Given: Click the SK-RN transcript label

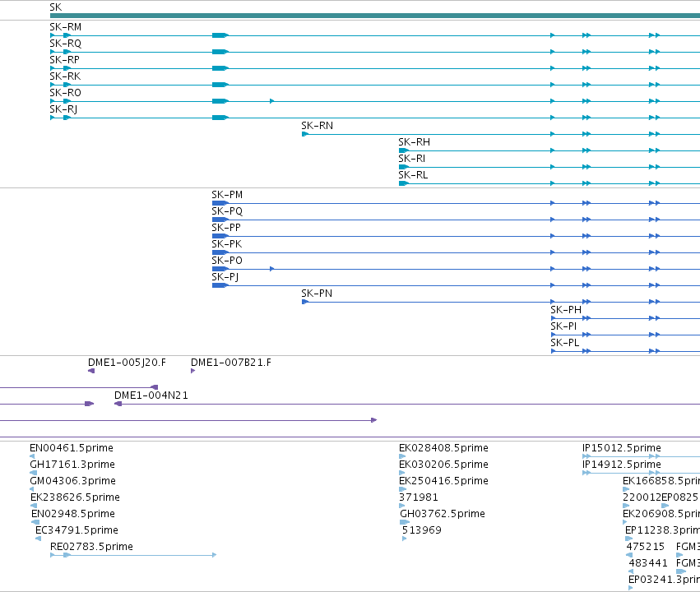Looking at the screenshot, I should point(317,127).
